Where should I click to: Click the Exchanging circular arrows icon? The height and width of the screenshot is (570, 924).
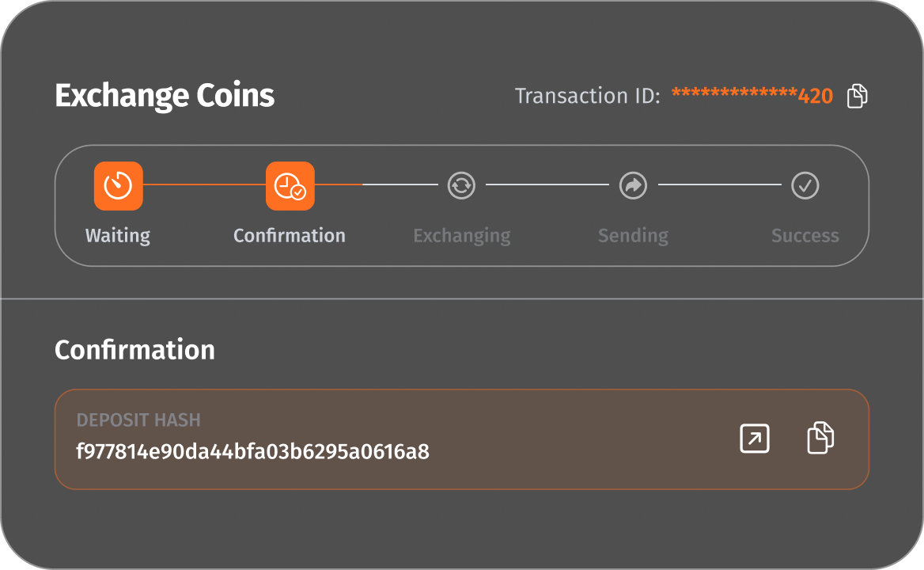(461, 185)
